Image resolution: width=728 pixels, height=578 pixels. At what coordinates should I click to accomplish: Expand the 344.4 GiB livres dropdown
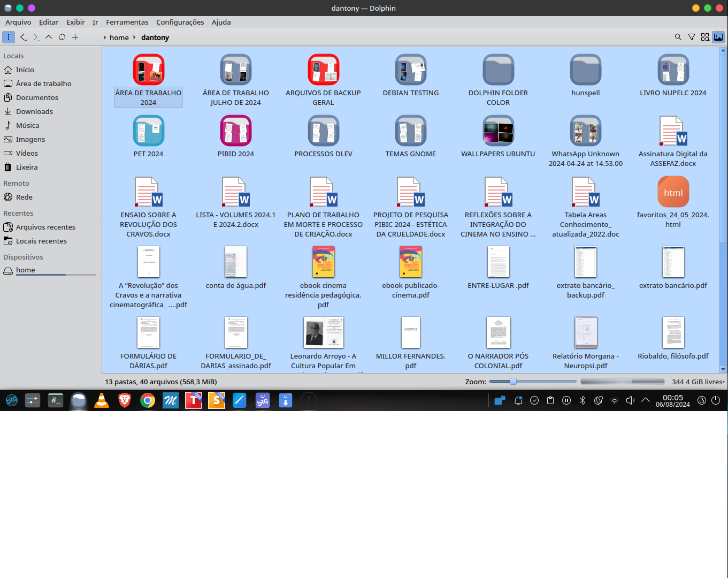coord(698,382)
